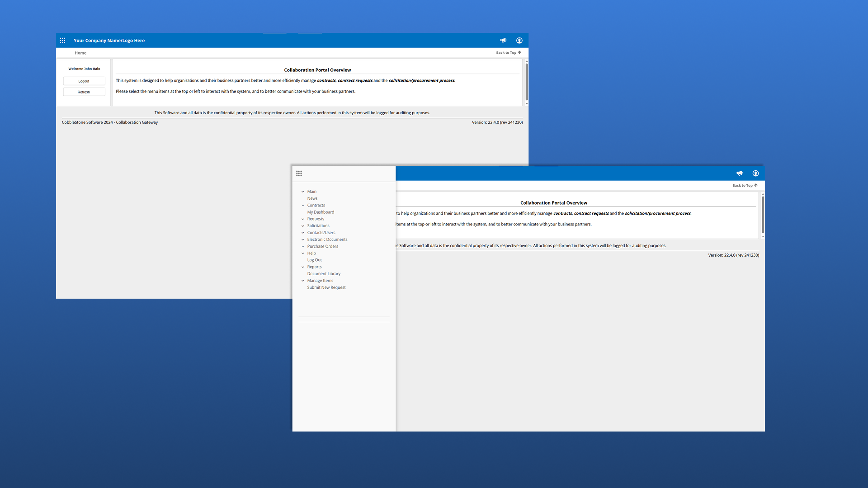Click Welcome John Halo text

[x=84, y=69]
